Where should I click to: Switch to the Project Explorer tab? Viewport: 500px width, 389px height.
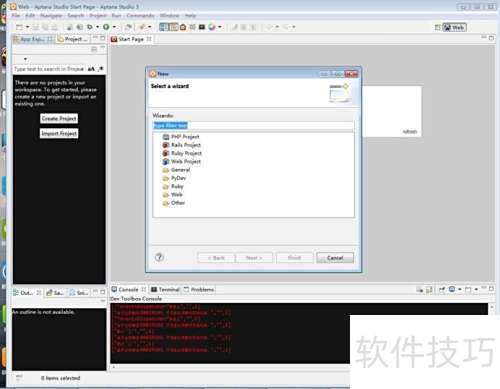72,39
